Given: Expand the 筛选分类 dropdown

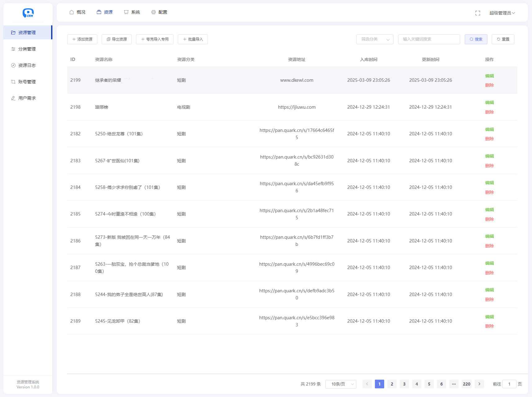Looking at the screenshot, I should [375, 39].
